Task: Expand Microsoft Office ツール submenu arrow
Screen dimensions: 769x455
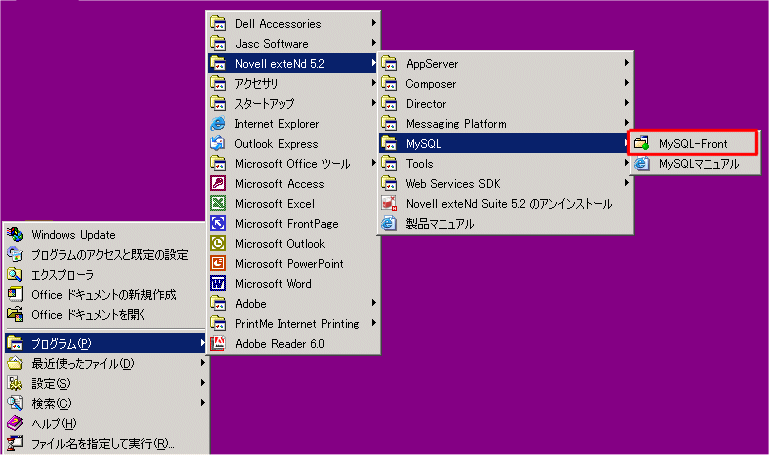Action: pyautogui.click(x=374, y=163)
